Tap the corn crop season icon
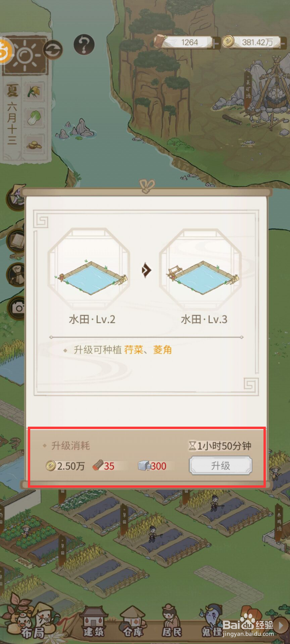290x644 pixels. (35, 91)
